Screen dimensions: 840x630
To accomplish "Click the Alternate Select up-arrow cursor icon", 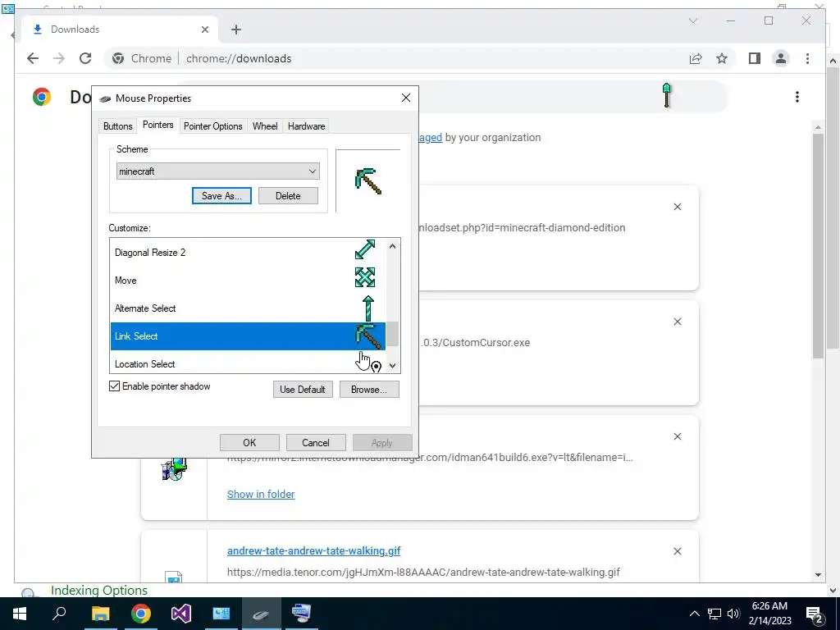I will click(x=368, y=308).
